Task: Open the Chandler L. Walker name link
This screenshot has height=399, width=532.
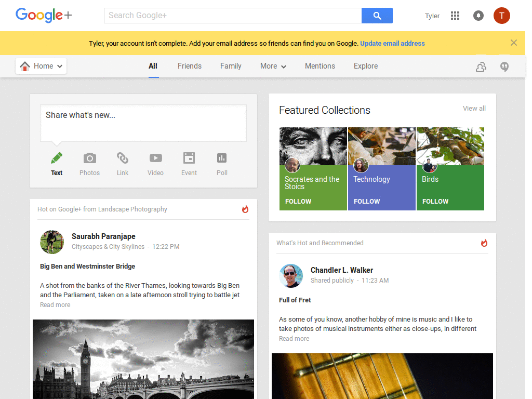Action: pos(342,270)
